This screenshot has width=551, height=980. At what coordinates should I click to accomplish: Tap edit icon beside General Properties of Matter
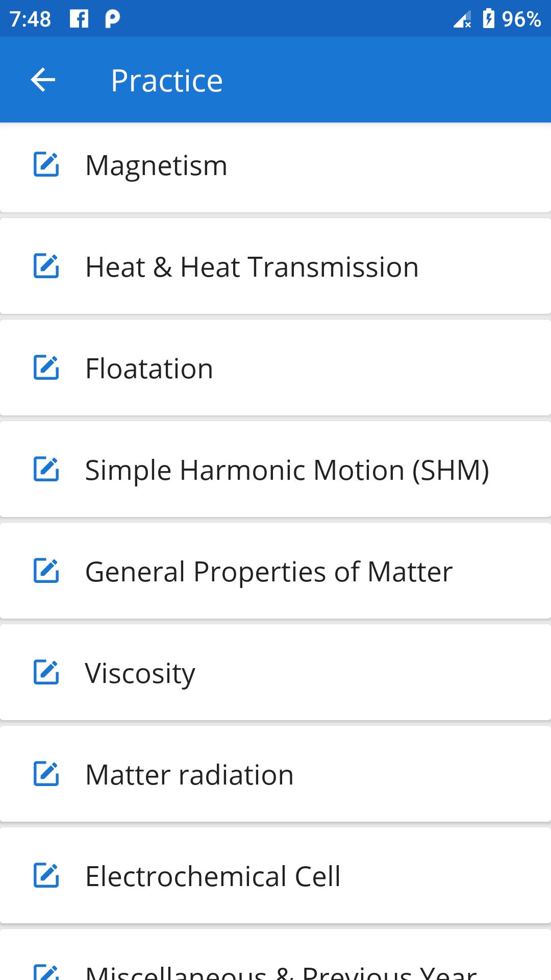(46, 571)
